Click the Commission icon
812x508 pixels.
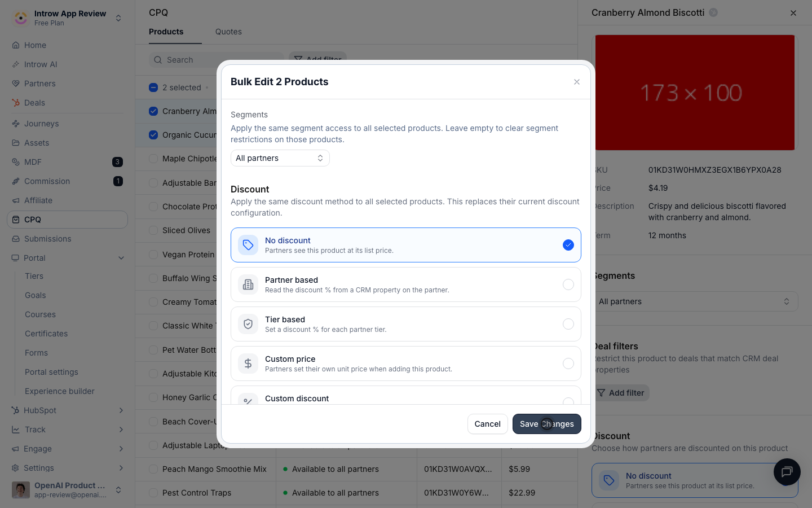coord(16,181)
